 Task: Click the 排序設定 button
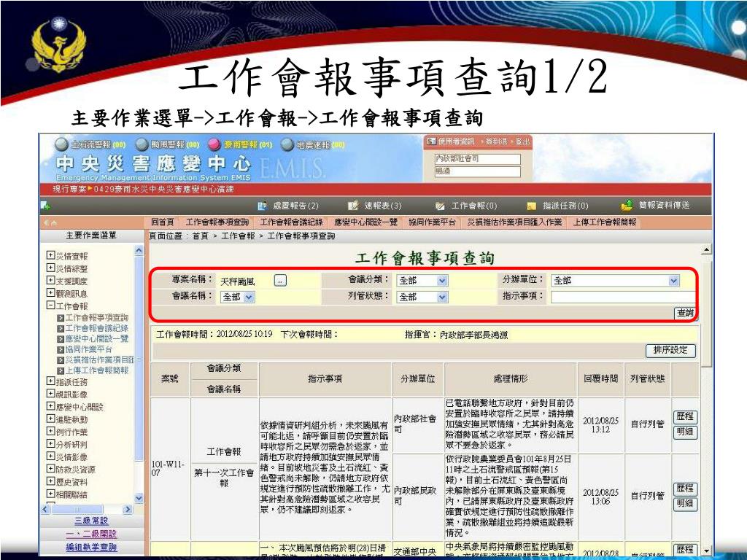tap(671, 350)
